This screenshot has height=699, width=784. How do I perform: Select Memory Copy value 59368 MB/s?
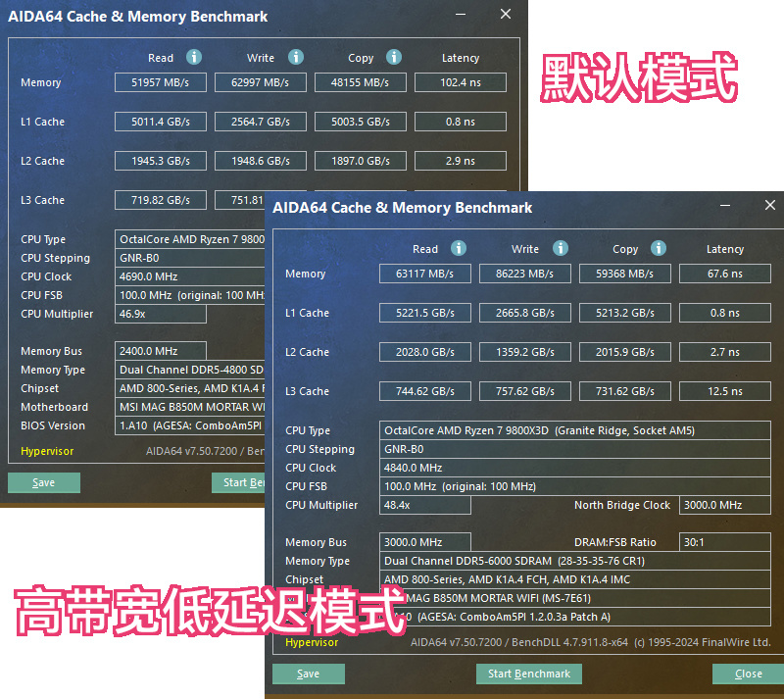[x=625, y=274]
